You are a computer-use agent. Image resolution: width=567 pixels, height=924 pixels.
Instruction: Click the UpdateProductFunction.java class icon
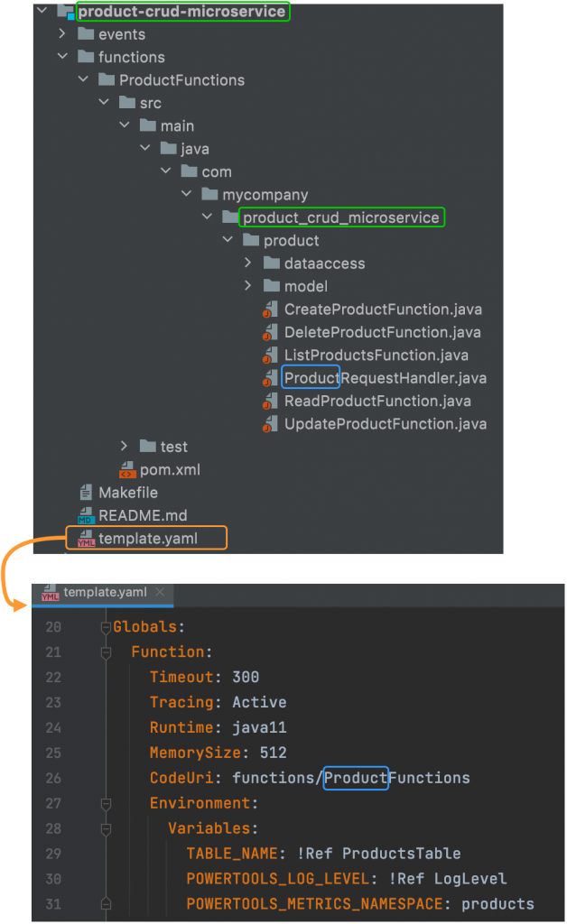click(272, 423)
